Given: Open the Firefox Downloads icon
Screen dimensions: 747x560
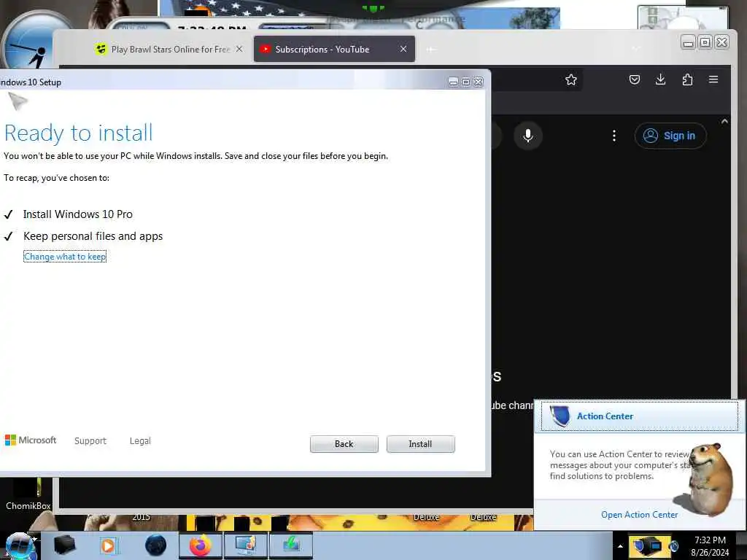Looking at the screenshot, I should (660, 79).
